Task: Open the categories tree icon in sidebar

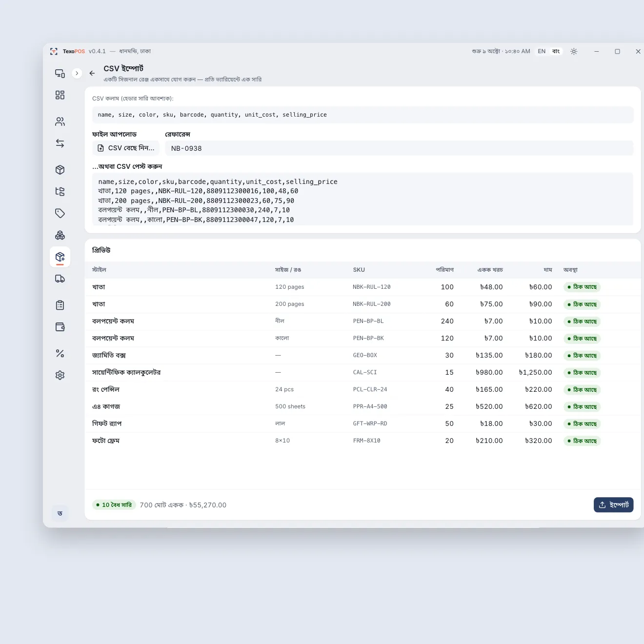Action: coord(60,192)
